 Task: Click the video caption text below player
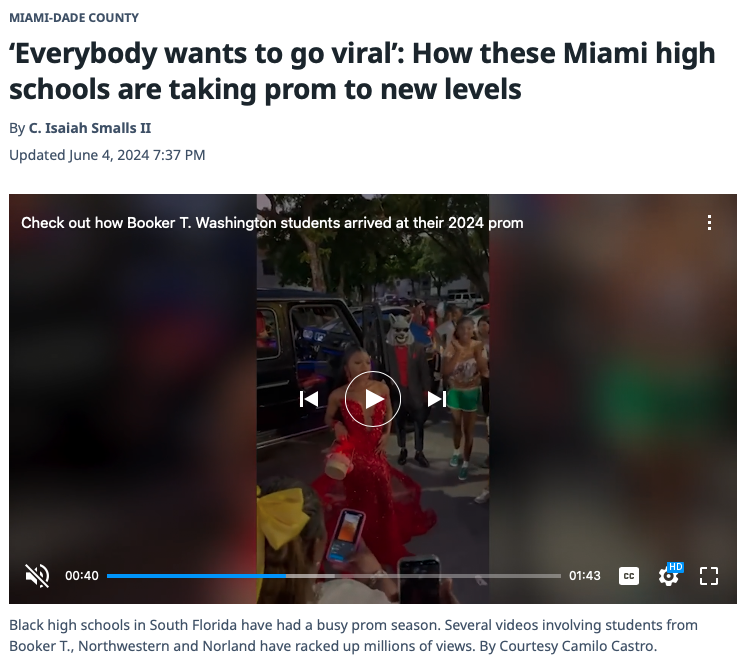point(353,635)
